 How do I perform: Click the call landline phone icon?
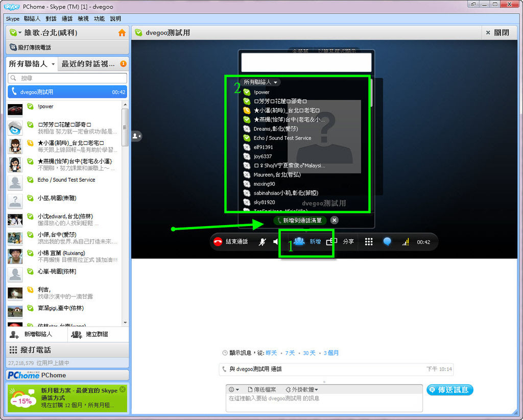pos(13,47)
